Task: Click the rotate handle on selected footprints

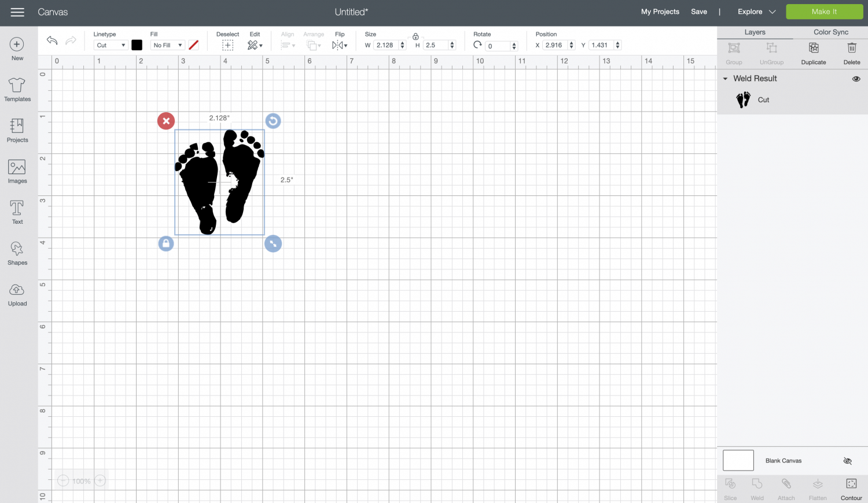Action: tap(273, 121)
